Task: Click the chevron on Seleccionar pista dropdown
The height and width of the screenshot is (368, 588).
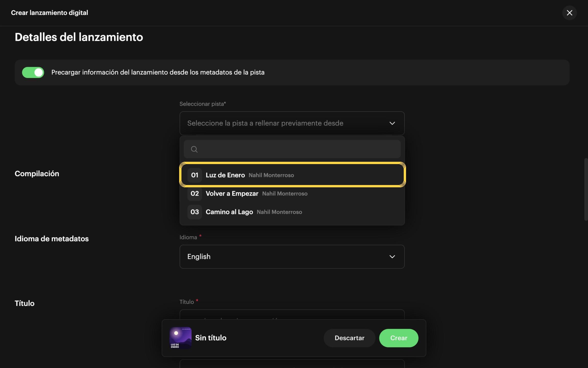Action: point(392,123)
